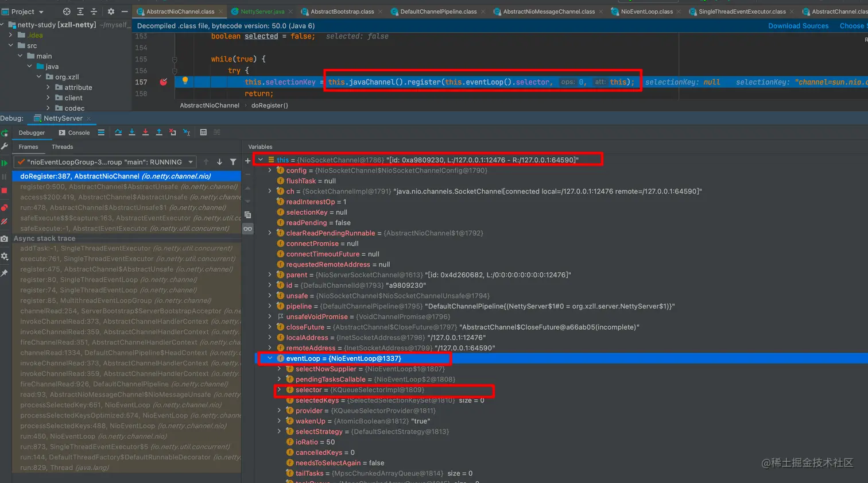Open the debug panel gear settings
Image resolution: width=868 pixels, height=483 pixels.
5,256
